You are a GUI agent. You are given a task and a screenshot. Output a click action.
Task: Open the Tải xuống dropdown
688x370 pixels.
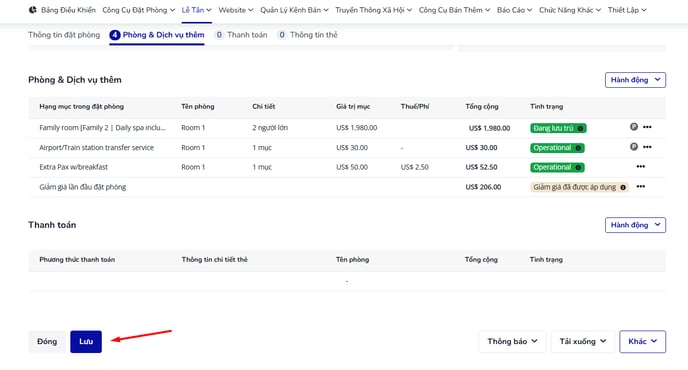[x=582, y=341]
